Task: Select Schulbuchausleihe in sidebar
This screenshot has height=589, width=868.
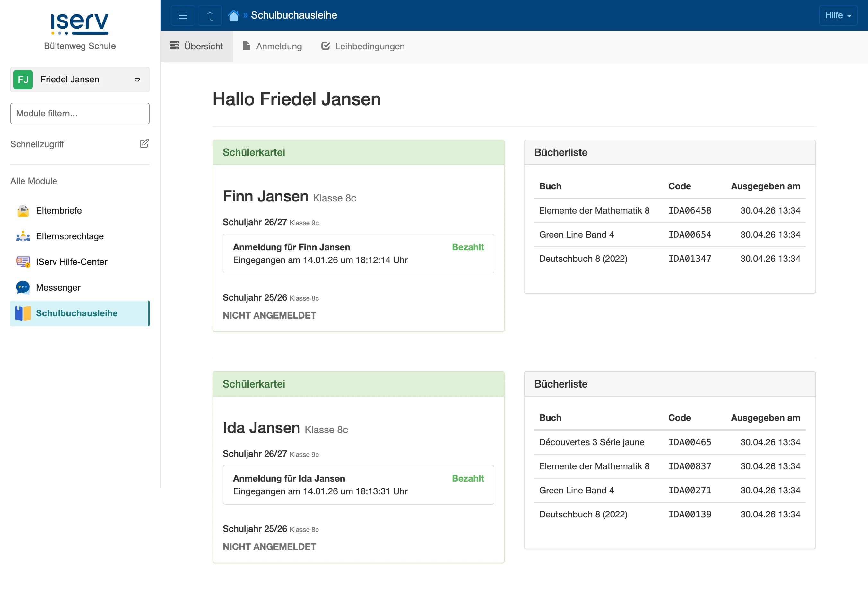Action: pos(80,313)
